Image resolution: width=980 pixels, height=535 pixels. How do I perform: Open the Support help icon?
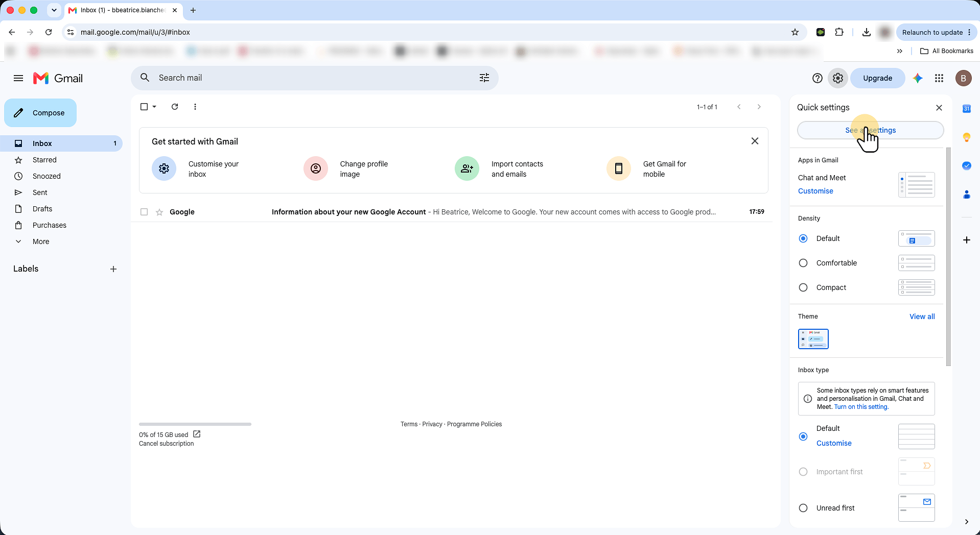(x=817, y=78)
